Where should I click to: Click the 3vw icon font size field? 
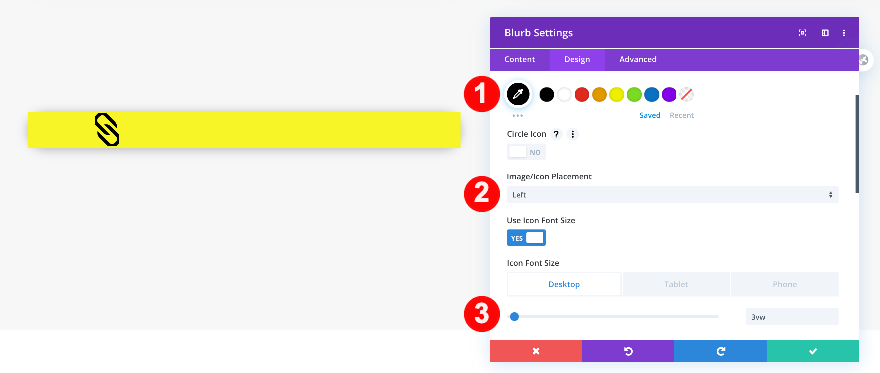[792, 317]
